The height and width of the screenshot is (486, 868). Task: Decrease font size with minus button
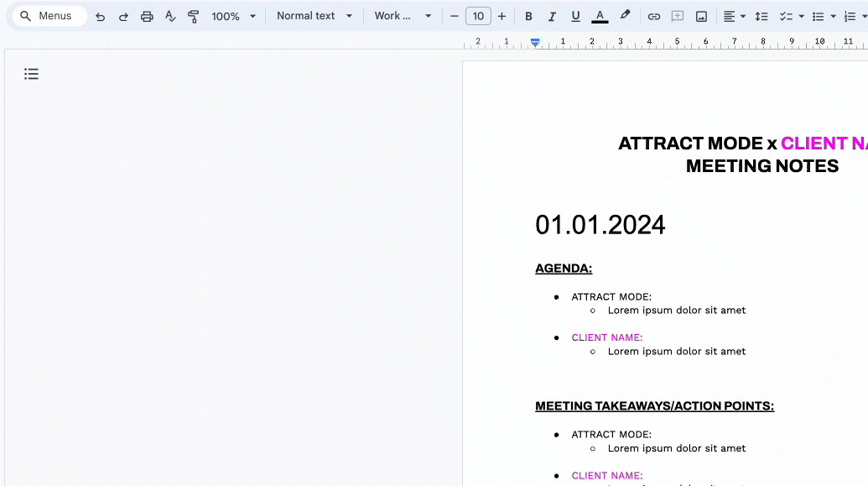(455, 16)
